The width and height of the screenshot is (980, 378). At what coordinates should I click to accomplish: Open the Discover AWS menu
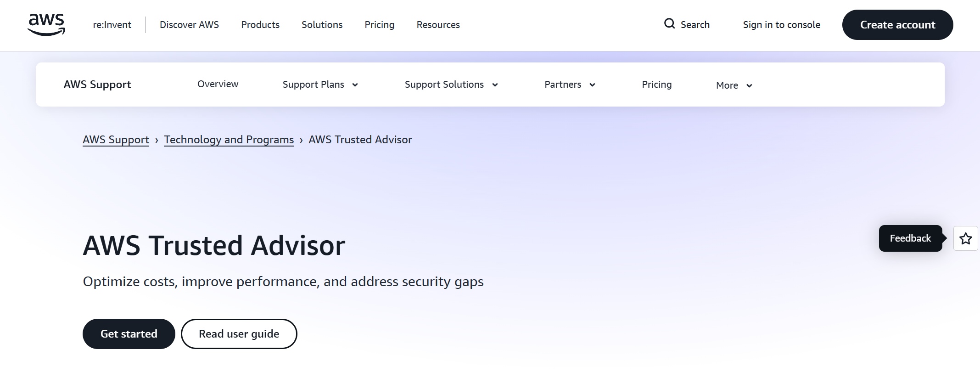pyautogui.click(x=189, y=25)
